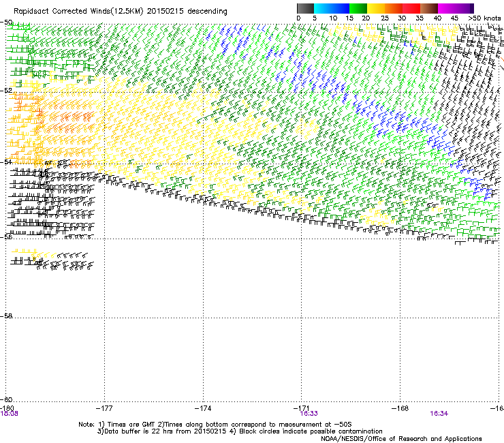Click the dark purple 45-50 knots swatch
This screenshot has height=443, width=504.
tap(464, 8)
